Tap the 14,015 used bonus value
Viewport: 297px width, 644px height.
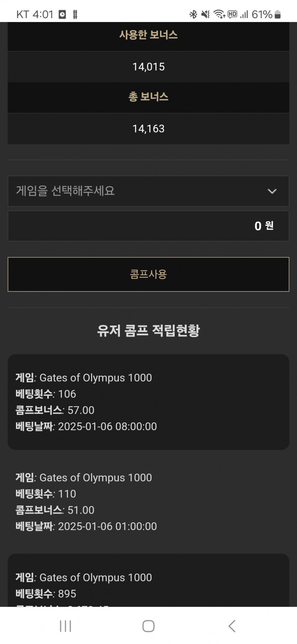pyautogui.click(x=148, y=67)
